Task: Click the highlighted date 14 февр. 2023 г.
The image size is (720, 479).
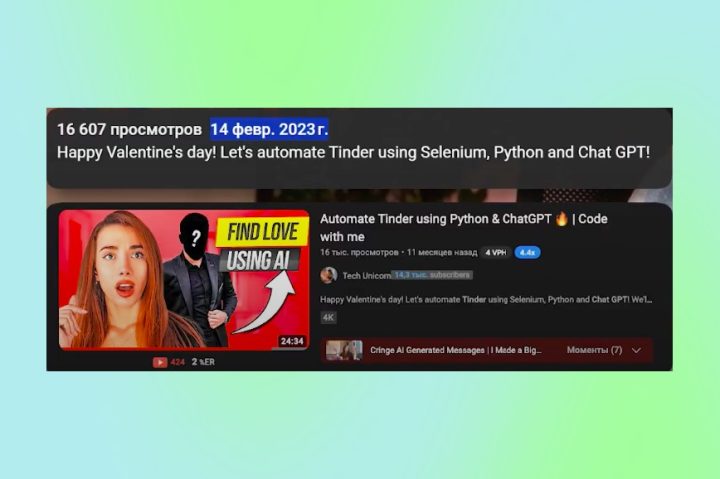Action: pyautogui.click(x=269, y=130)
